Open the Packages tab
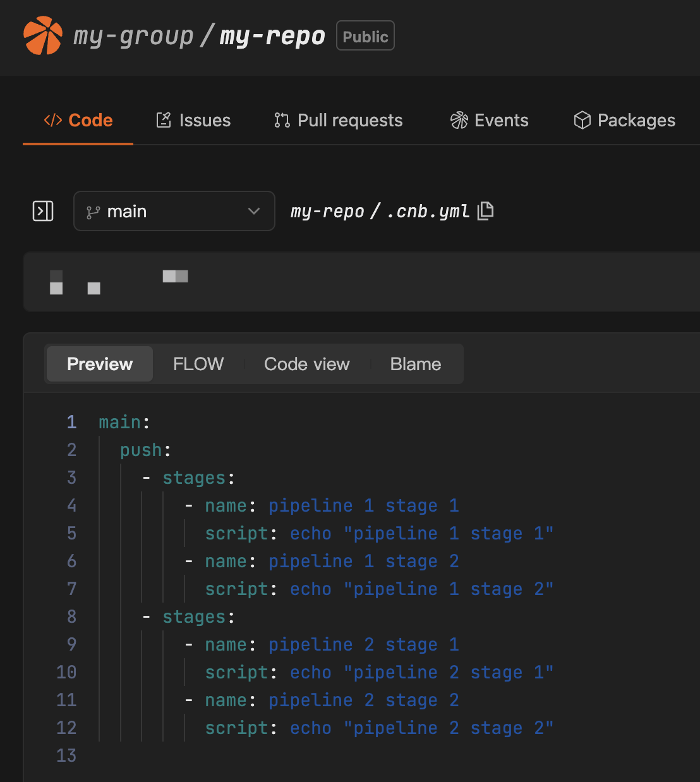Viewport: 700px width, 782px height. click(624, 120)
